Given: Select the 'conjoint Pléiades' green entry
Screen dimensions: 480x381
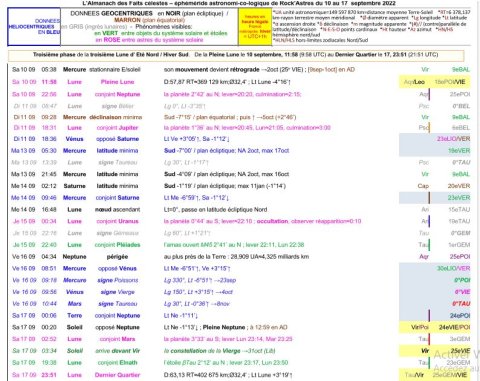Looking at the screenshot, I should click(117, 245).
